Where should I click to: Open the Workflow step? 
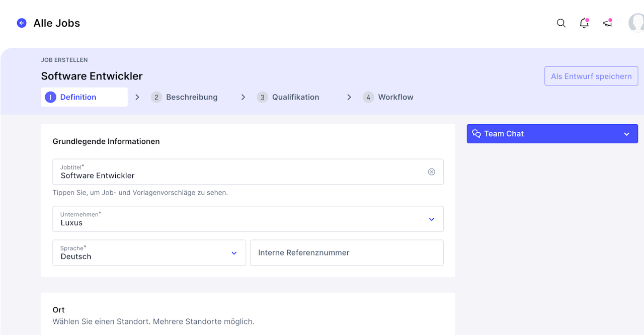click(395, 98)
